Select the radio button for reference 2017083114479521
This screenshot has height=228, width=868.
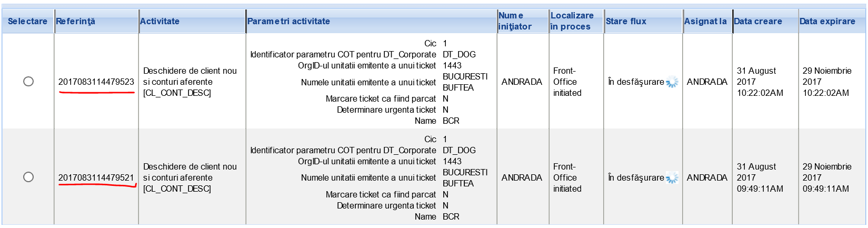(x=28, y=177)
